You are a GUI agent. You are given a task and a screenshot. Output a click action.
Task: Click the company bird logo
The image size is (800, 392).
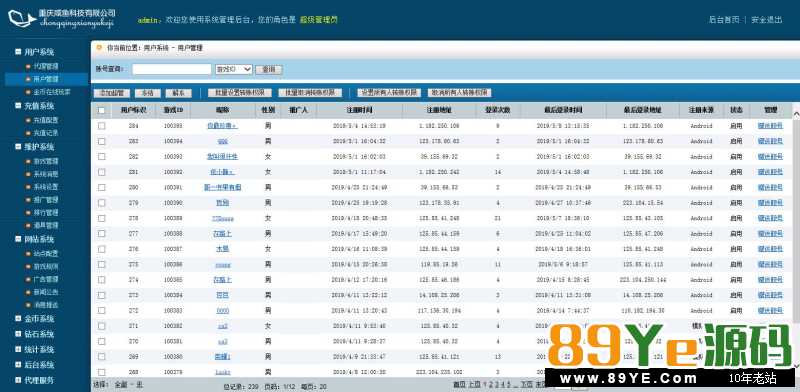(x=22, y=19)
